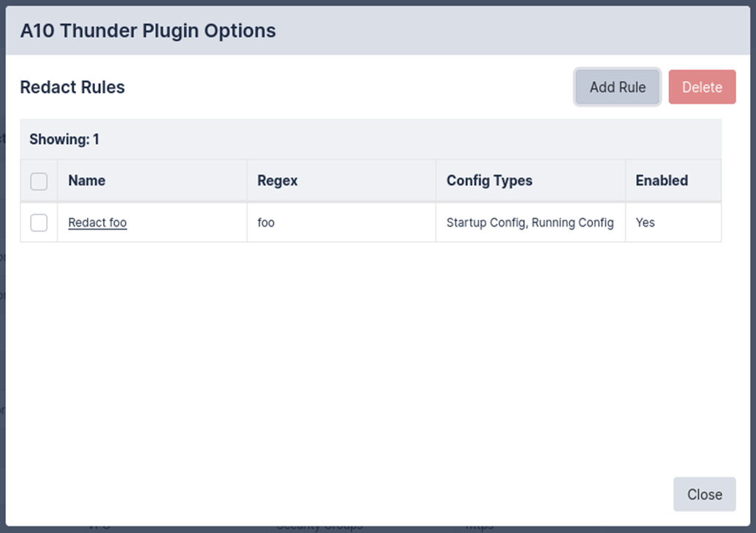Viewport: 756px width, 533px height.
Task: Select the foo regex cell
Action: pyautogui.click(x=266, y=223)
